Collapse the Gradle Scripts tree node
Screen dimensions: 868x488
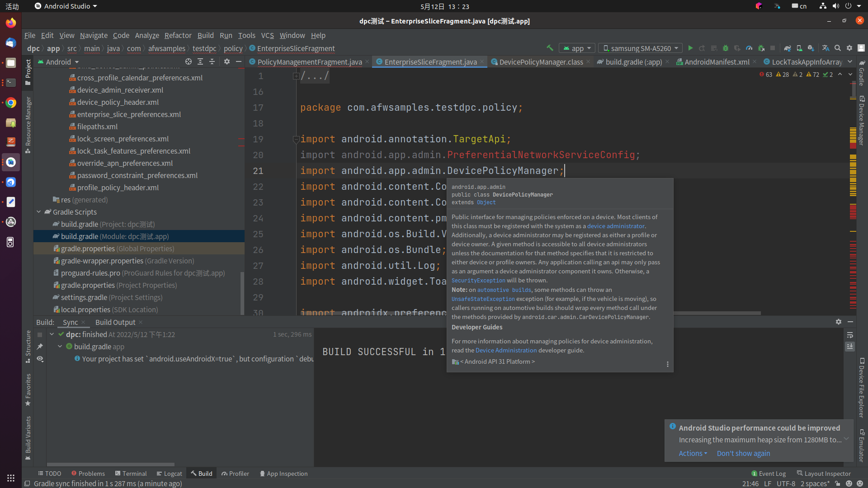click(x=39, y=212)
